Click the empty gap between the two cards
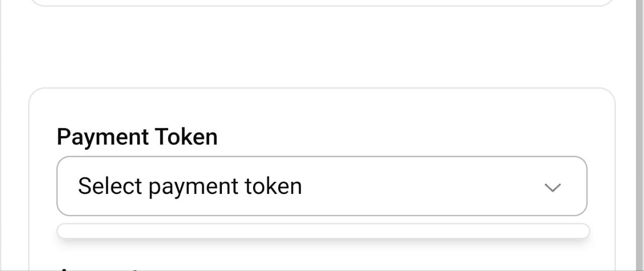 pyautogui.click(x=322, y=48)
